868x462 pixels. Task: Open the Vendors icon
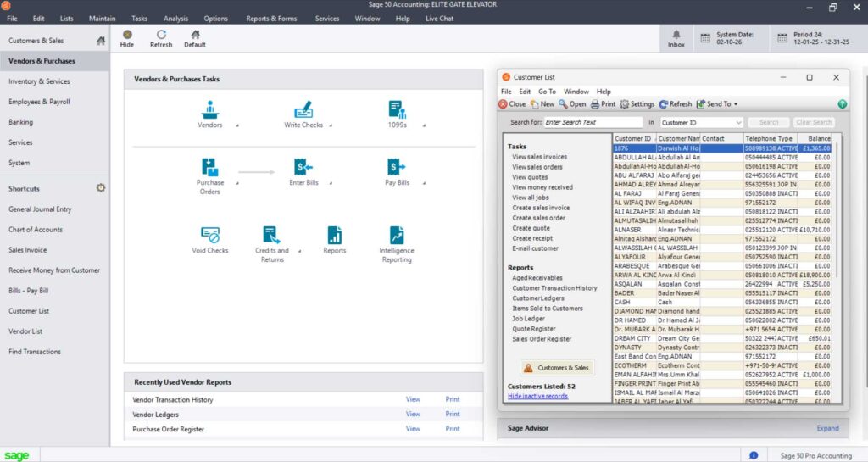[209, 110]
